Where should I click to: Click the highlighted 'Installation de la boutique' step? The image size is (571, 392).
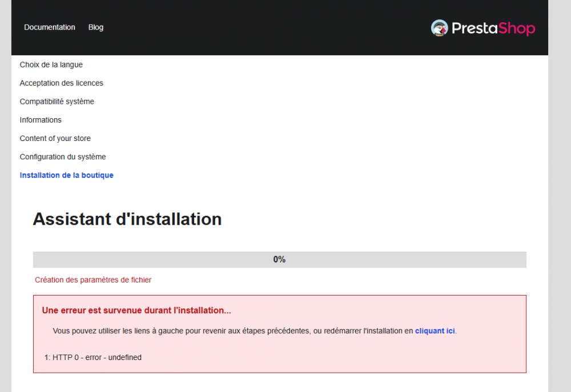pos(66,175)
